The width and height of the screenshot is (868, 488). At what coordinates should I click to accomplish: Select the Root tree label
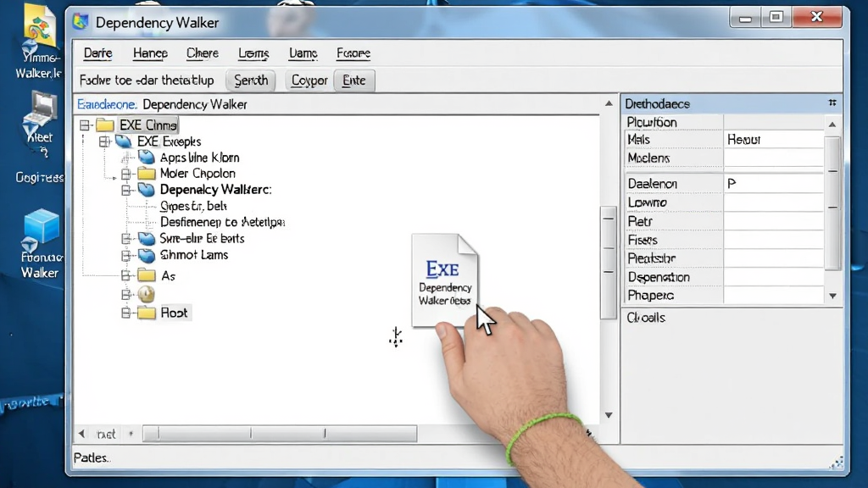click(x=174, y=313)
